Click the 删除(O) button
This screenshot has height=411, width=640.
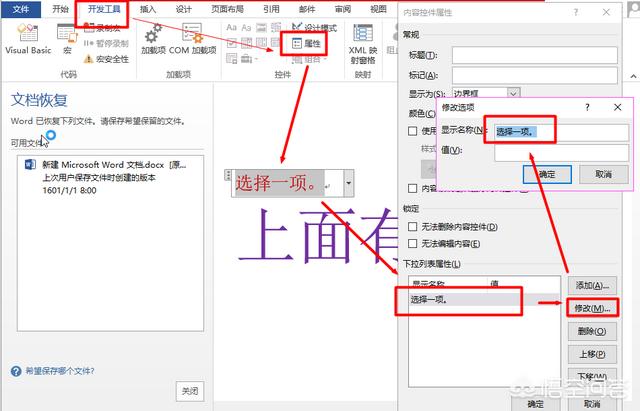592,331
